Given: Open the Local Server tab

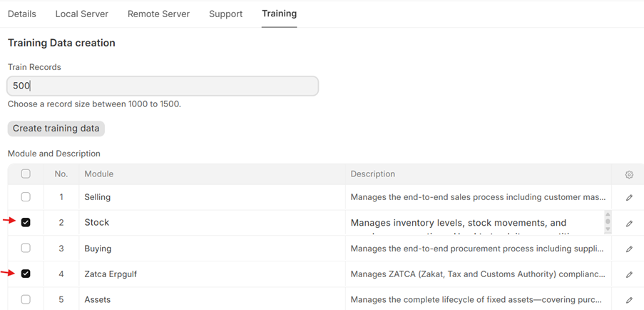Looking at the screenshot, I should (x=82, y=14).
